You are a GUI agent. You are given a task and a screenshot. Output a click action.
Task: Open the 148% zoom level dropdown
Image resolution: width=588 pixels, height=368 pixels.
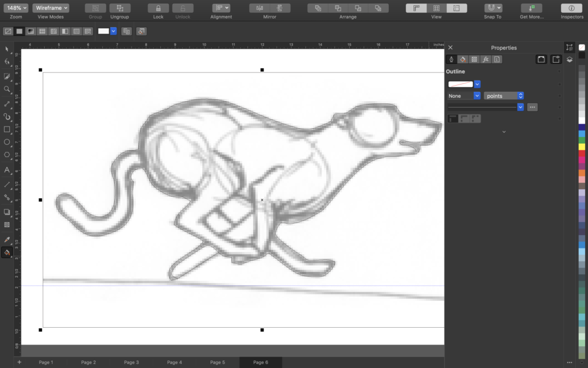pyautogui.click(x=16, y=8)
